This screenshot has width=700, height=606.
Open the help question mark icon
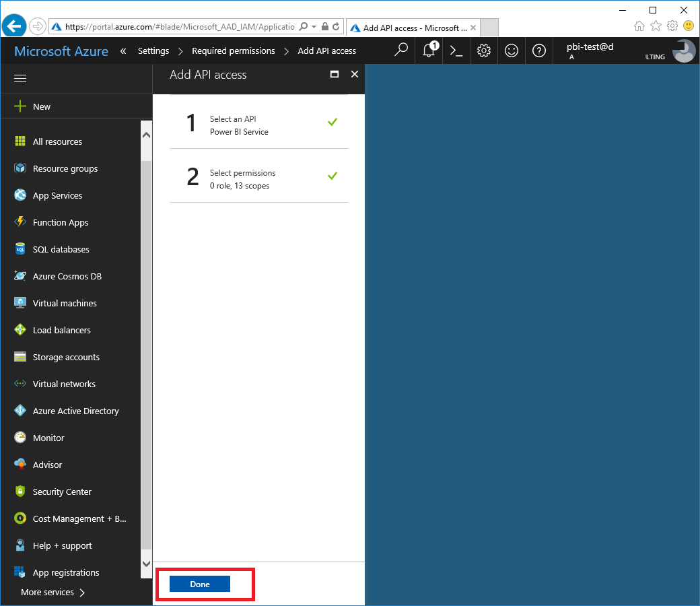coord(538,50)
